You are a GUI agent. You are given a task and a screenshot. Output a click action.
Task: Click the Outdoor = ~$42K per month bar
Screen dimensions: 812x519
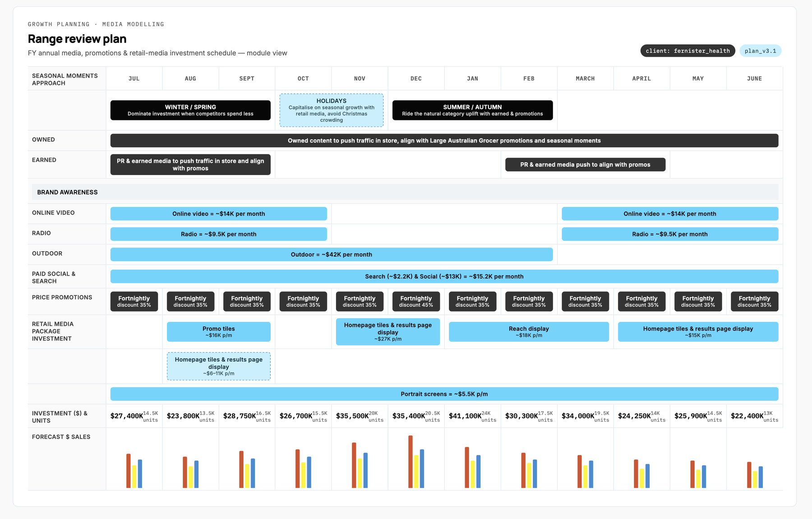(332, 254)
